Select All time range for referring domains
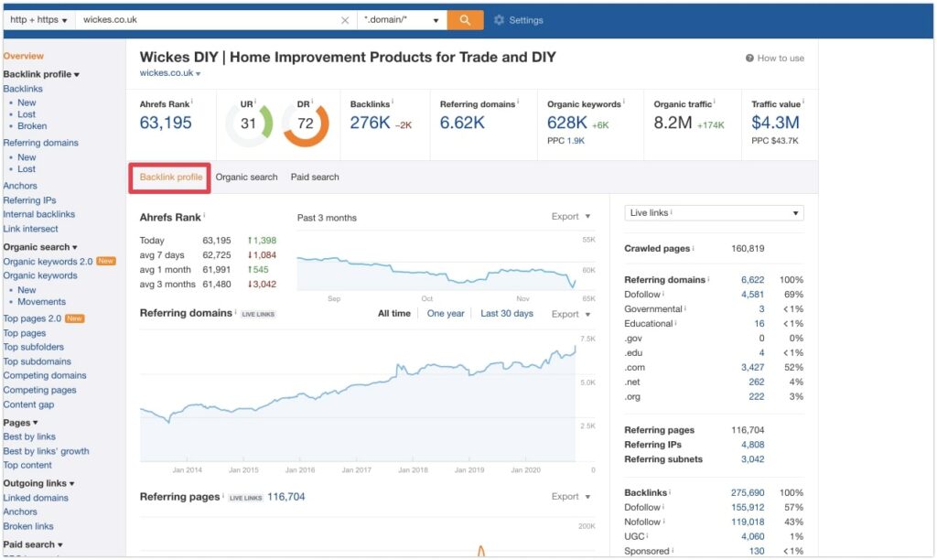This screenshot has width=937, height=560. click(393, 313)
